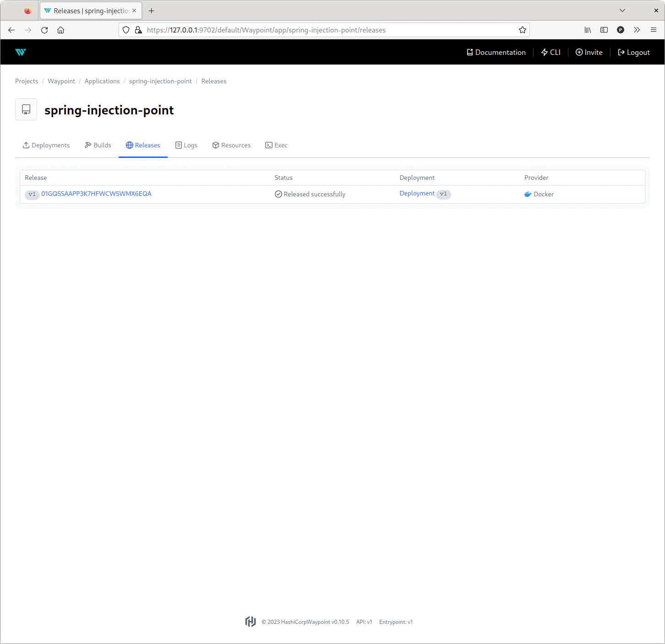Open the Builds tab
The image size is (665, 644).
click(98, 145)
